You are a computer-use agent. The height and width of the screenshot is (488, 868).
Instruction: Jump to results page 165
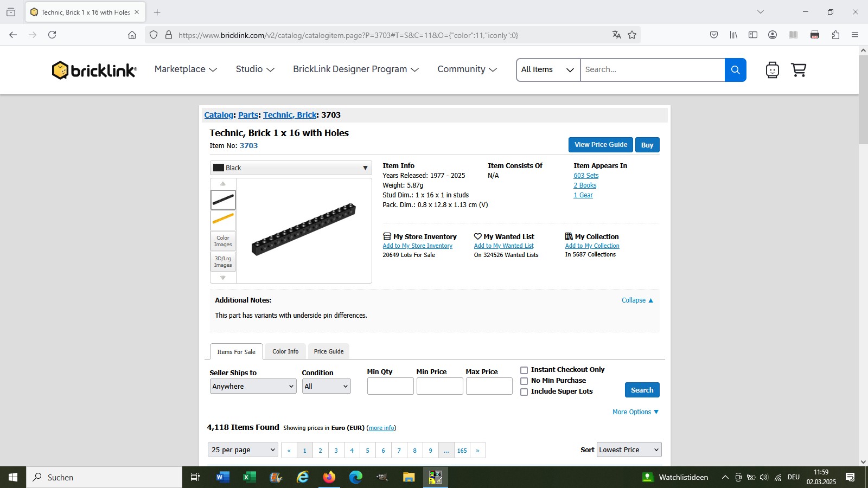pyautogui.click(x=462, y=451)
